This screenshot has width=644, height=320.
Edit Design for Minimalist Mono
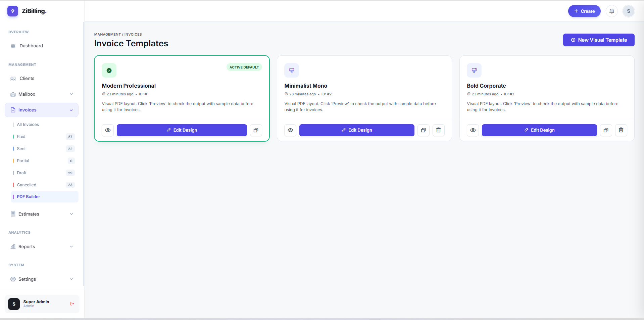point(356,130)
